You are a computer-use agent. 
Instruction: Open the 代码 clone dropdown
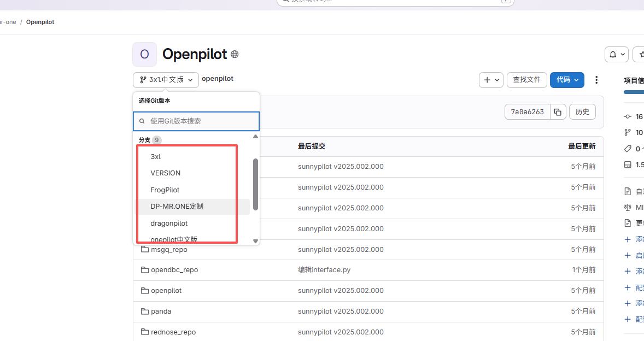(x=567, y=80)
